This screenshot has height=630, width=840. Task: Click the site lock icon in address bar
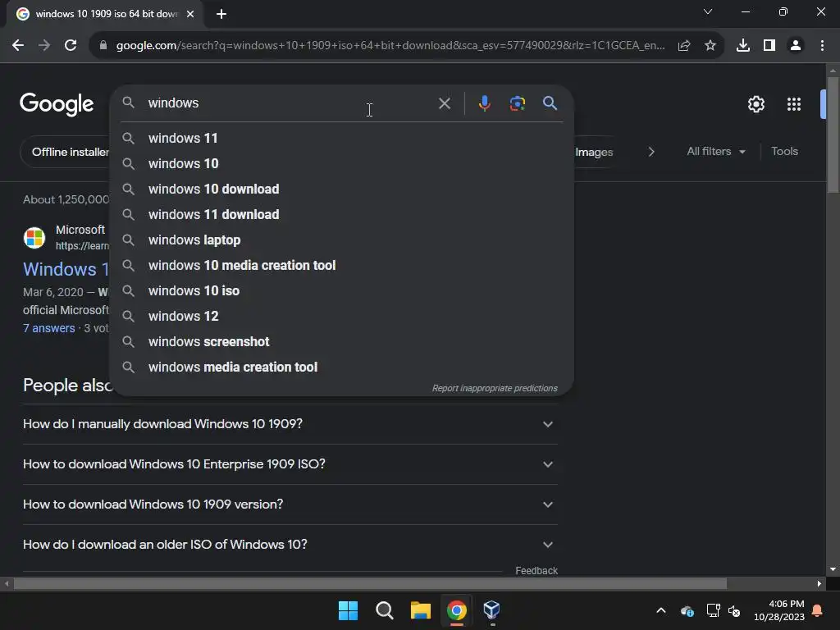click(x=103, y=46)
